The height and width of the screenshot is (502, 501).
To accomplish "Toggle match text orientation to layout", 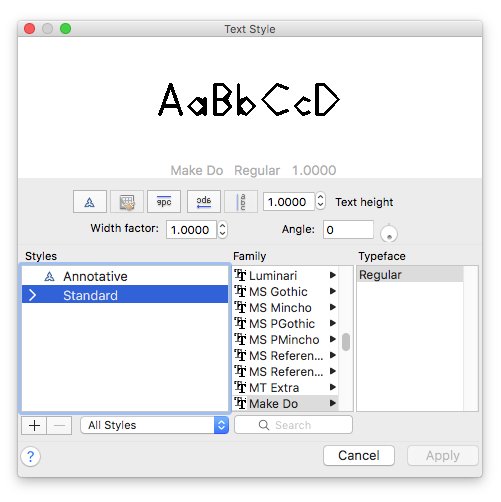I will click(127, 202).
